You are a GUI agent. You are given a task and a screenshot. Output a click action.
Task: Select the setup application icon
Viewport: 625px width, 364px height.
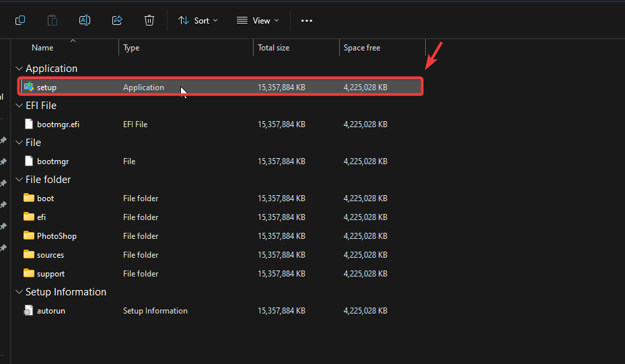tap(29, 87)
